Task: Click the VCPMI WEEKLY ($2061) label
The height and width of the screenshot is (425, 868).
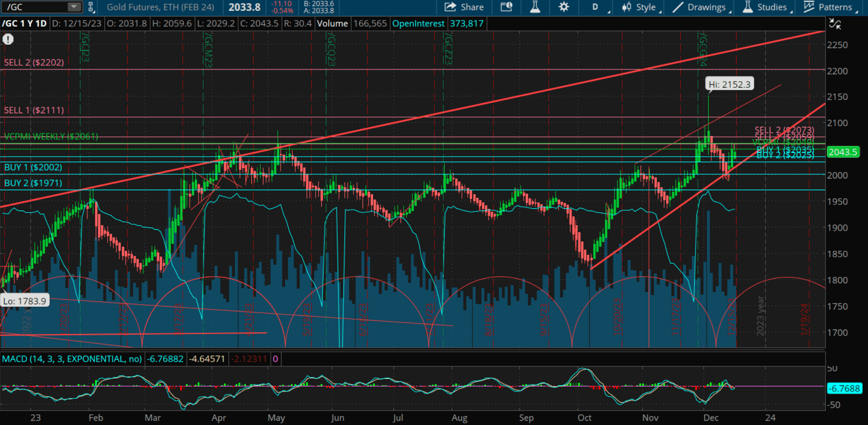Action: tap(51, 137)
